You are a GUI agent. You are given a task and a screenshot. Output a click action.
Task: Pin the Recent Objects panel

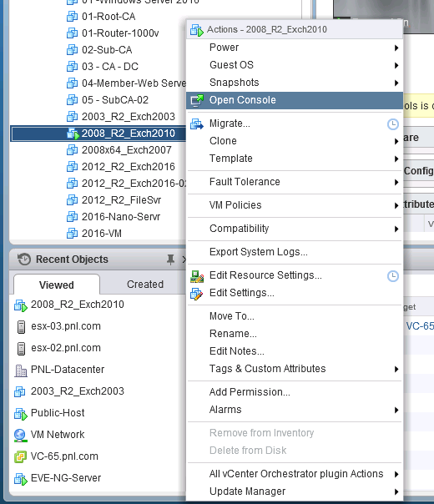point(170,260)
